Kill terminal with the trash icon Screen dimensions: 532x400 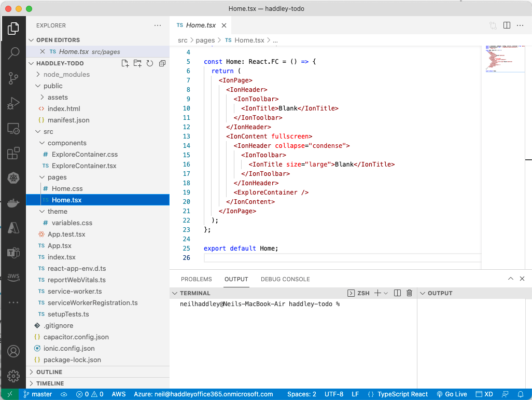pos(409,293)
